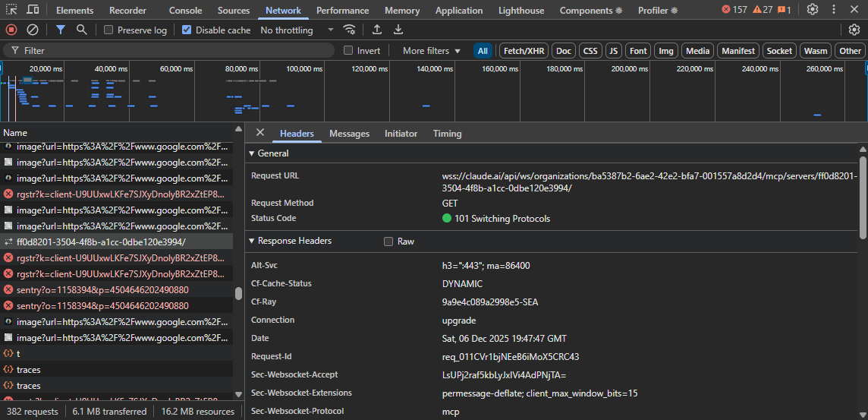This screenshot has width=868, height=420.
Task: Collapse the General section
Action: click(253, 153)
